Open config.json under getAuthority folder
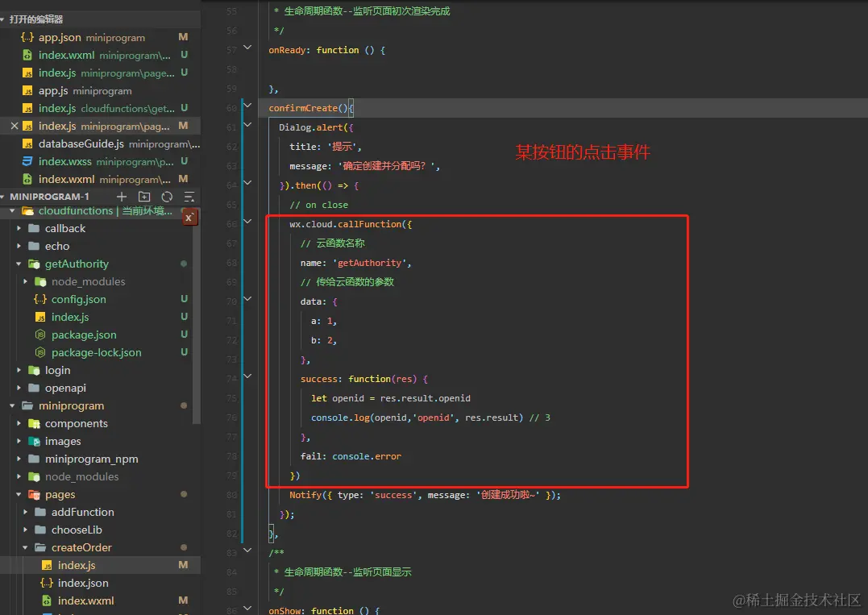Screen dimensions: 868x615 [78, 300]
